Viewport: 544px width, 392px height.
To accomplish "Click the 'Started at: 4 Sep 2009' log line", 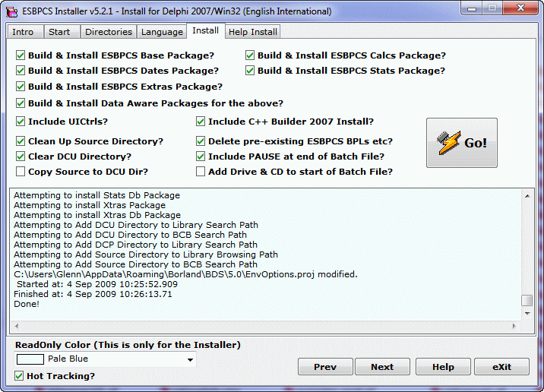I will [x=96, y=284].
